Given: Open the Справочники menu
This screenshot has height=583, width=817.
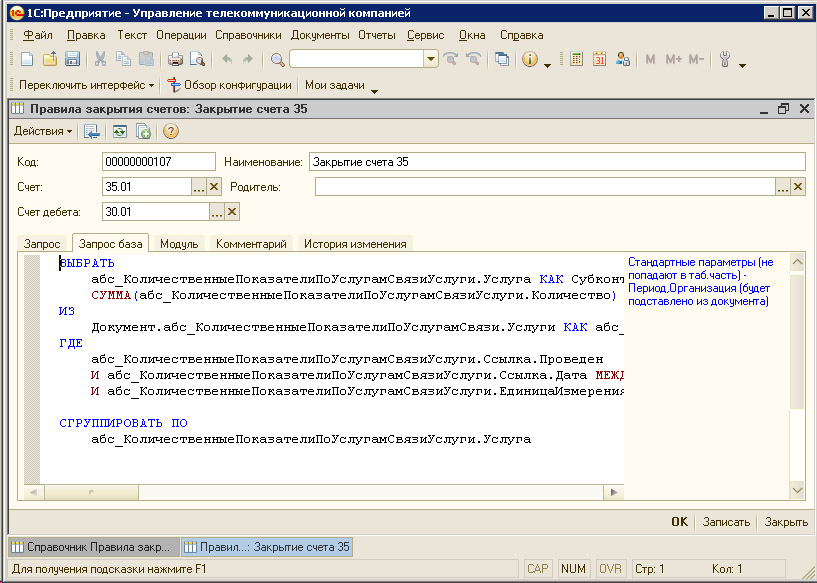Looking at the screenshot, I should pos(248,35).
